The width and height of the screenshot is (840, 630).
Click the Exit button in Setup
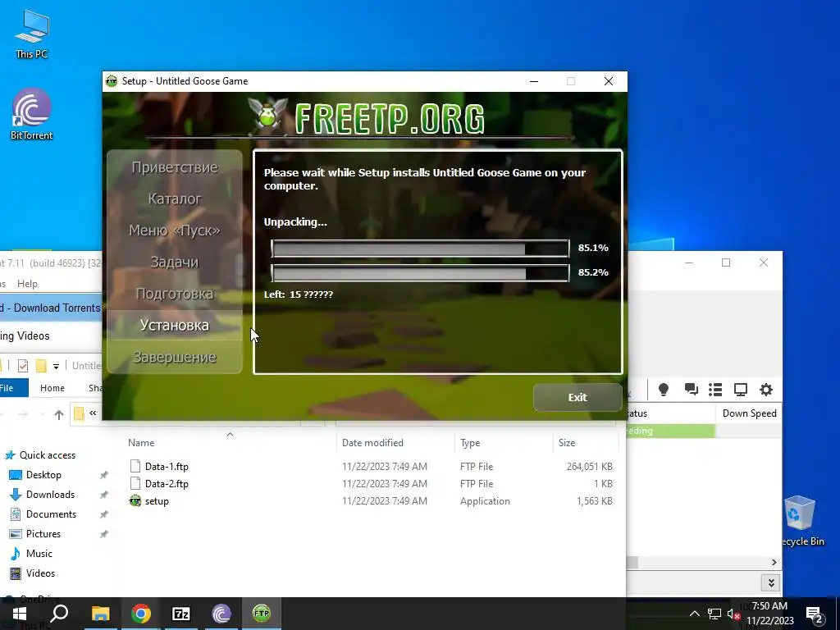(577, 398)
